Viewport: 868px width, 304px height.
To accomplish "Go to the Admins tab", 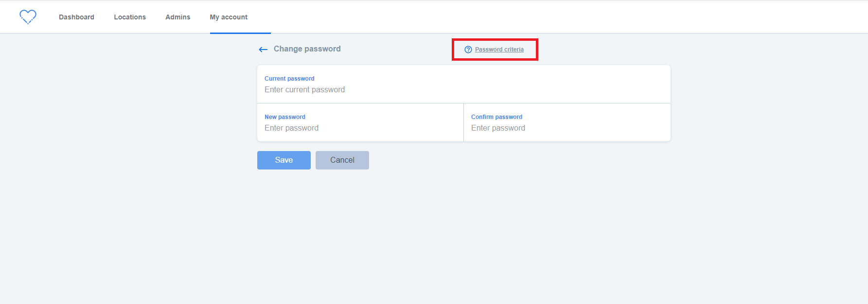I will click(177, 17).
